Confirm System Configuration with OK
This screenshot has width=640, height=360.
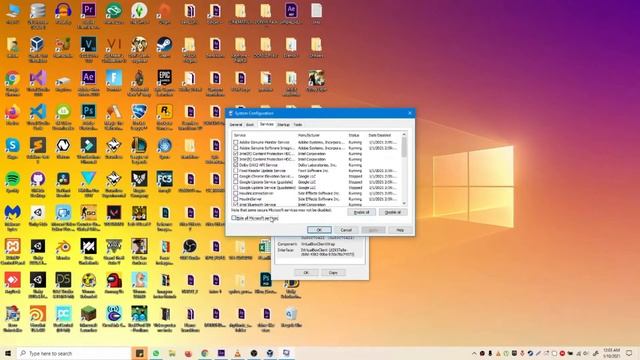point(319,230)
